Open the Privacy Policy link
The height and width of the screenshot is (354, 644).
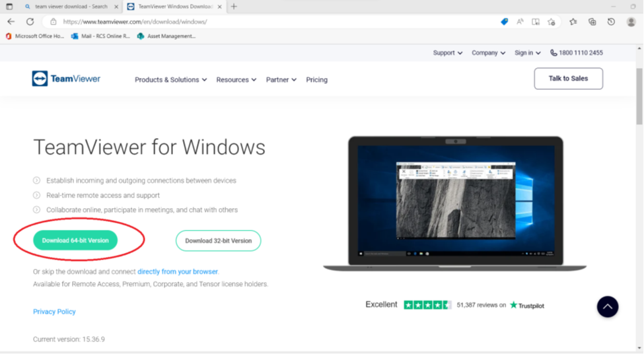tap(54, 312)
